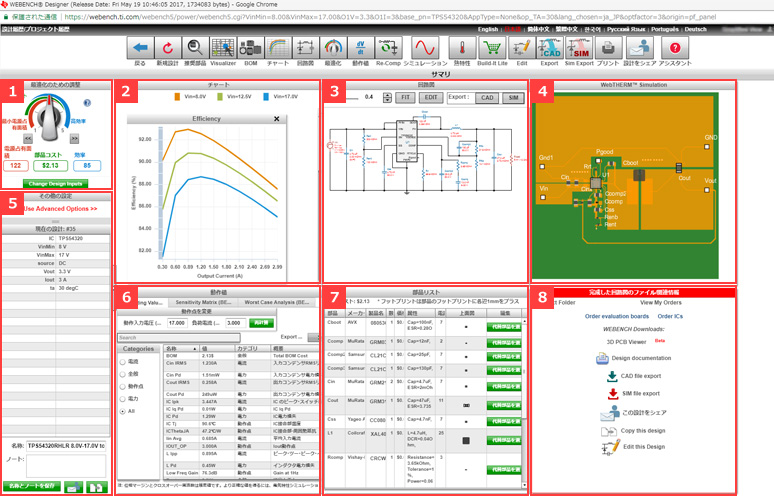Switch to Worst Case Analysis tab
Screen dimensions: 774x496
click(x=277, y=302)
